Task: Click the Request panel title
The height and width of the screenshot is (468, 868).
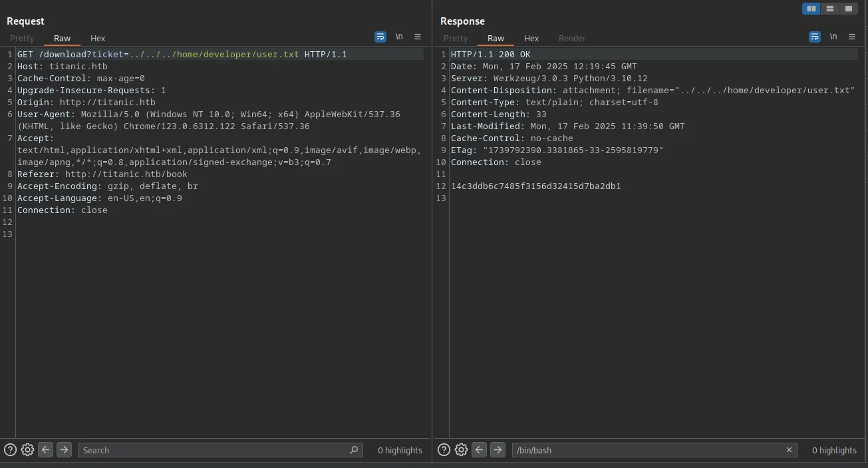Action: (25, 21)
